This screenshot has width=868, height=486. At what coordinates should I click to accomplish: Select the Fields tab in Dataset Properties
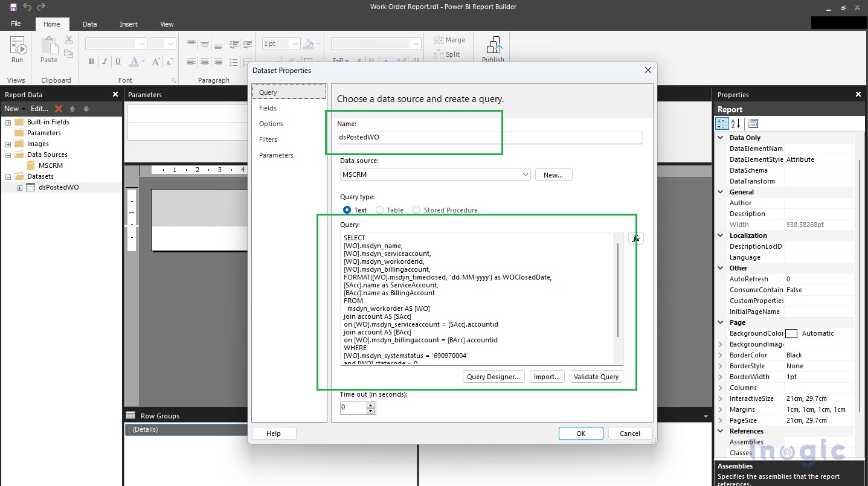point(268,108)
